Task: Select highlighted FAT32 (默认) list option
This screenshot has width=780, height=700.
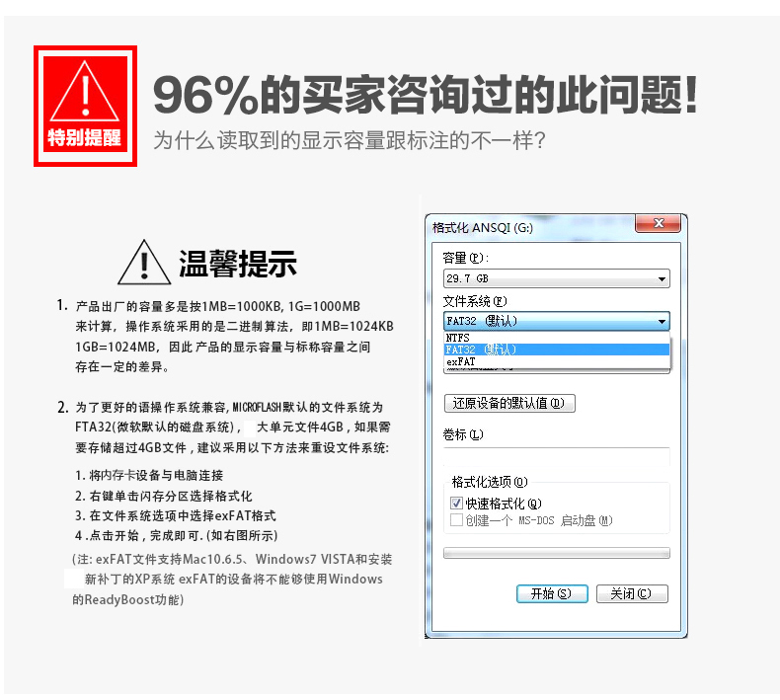Action: pyautogui.click(x=556, y=350)
